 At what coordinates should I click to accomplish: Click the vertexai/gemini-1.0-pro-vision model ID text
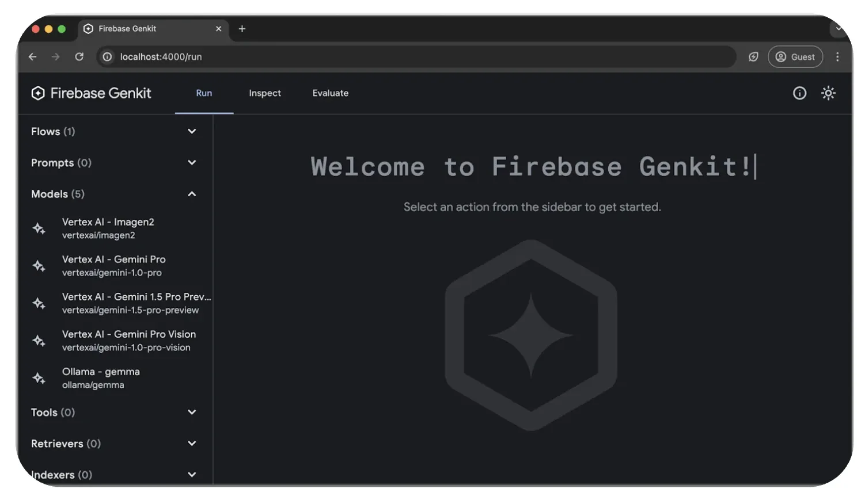pos(126,348)
